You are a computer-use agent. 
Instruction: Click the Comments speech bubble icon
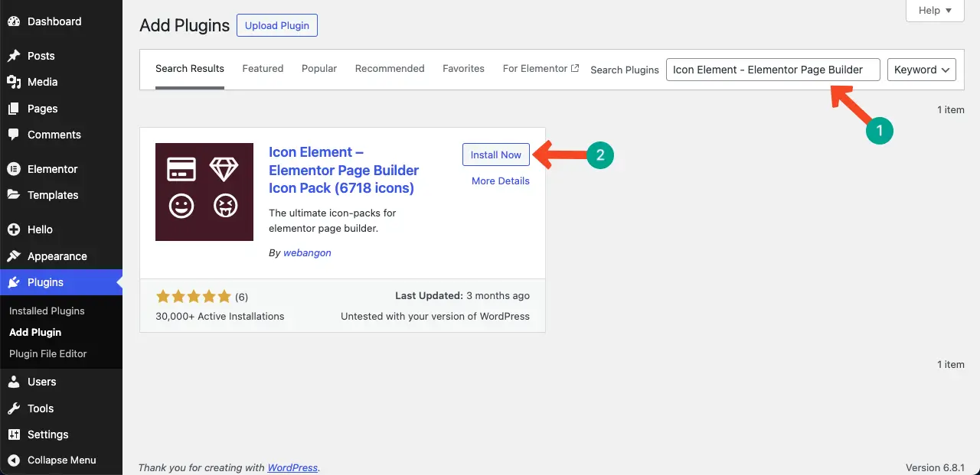(x=14, y=135)
